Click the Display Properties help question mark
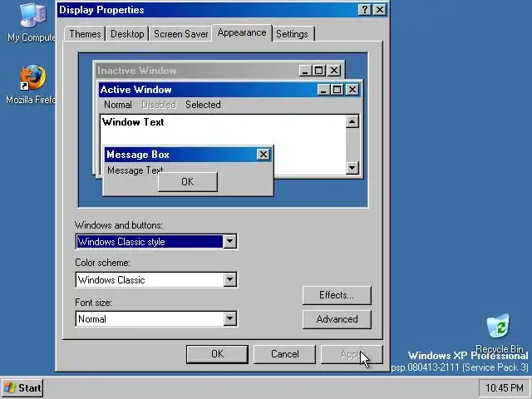 tap(365, 10)
